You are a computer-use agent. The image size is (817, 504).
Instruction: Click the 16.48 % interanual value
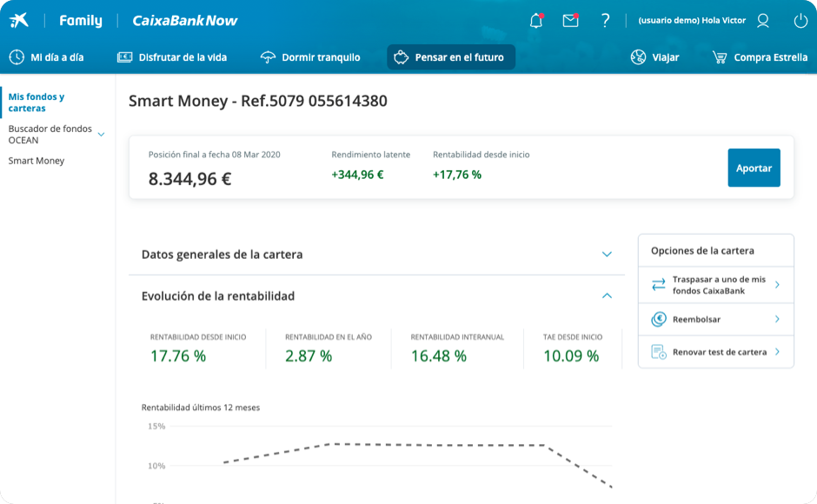point(439,356)
